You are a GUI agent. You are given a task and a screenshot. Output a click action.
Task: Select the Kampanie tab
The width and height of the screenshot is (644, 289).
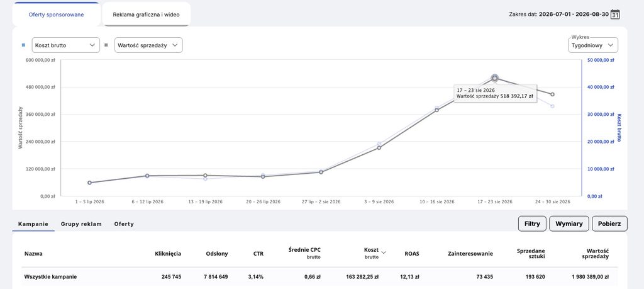[x=33, y=224]
